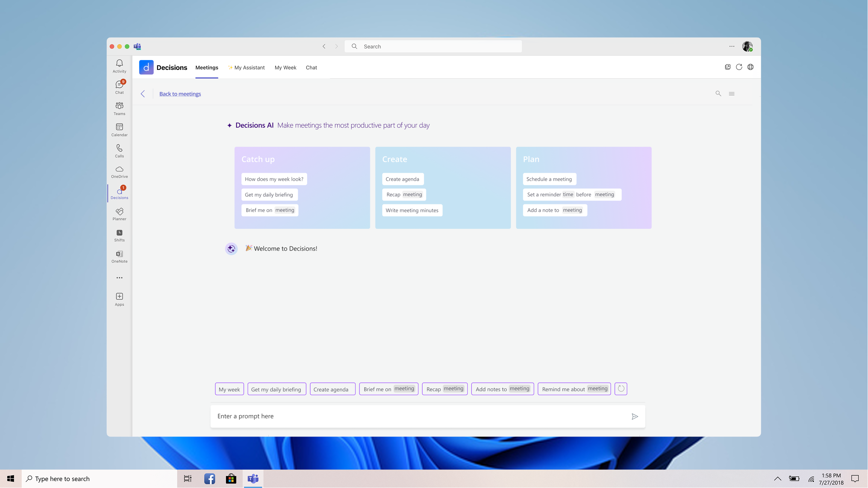
Task: Open the pop-out app icon
Action: point(727,67)
